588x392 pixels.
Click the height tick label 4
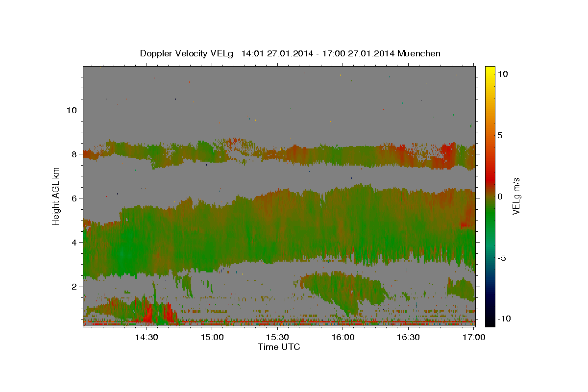coord(74,242)
